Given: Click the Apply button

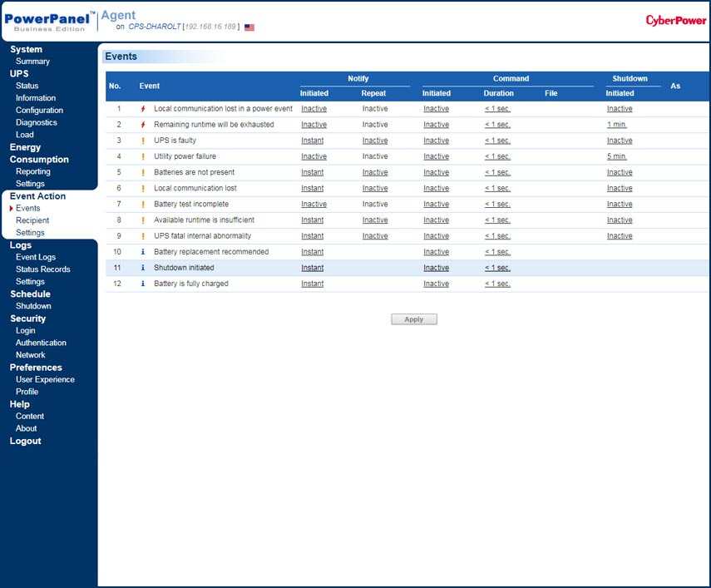Looking at the screenshot, I should coord(414,319).
